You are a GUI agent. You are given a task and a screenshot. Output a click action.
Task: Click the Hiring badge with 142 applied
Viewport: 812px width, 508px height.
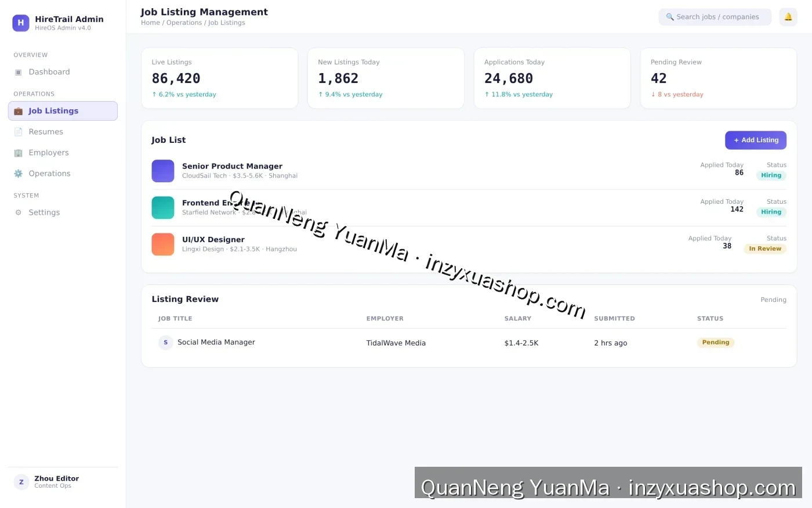point(771,212)
